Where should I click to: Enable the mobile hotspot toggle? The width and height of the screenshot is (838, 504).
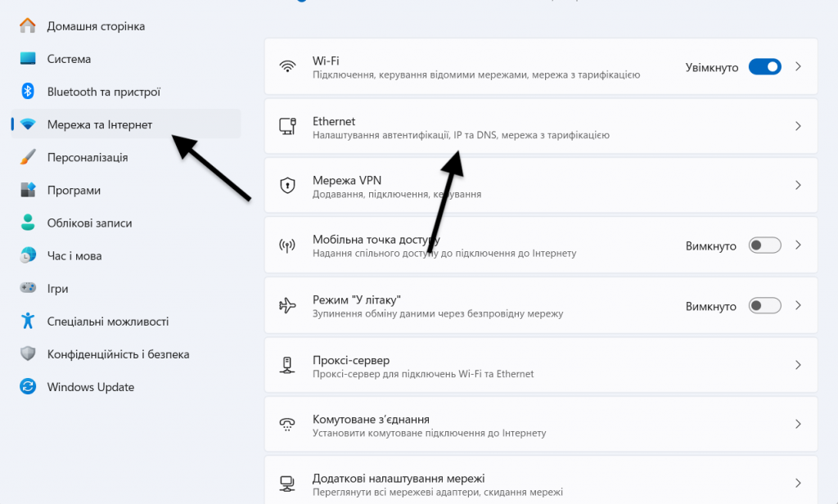[x=764, y=245]
